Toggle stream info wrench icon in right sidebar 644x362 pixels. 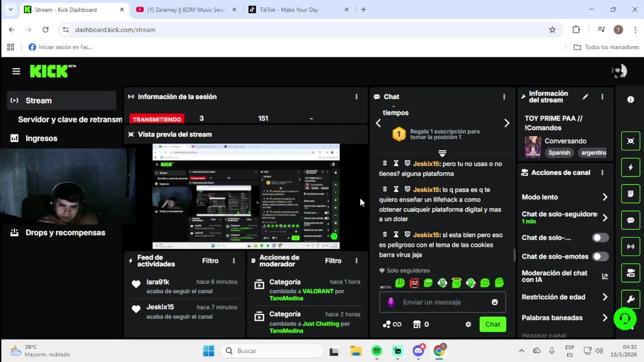[x=630, y=299]
